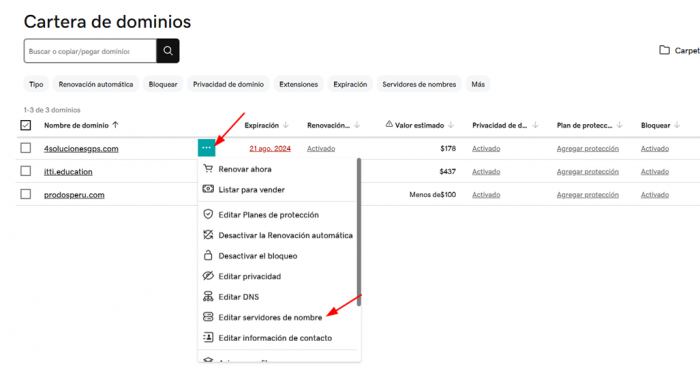Viewport: 700px width, 371px height.
Task: Check the box for 4solucionesgps.com
Action: 26,148
